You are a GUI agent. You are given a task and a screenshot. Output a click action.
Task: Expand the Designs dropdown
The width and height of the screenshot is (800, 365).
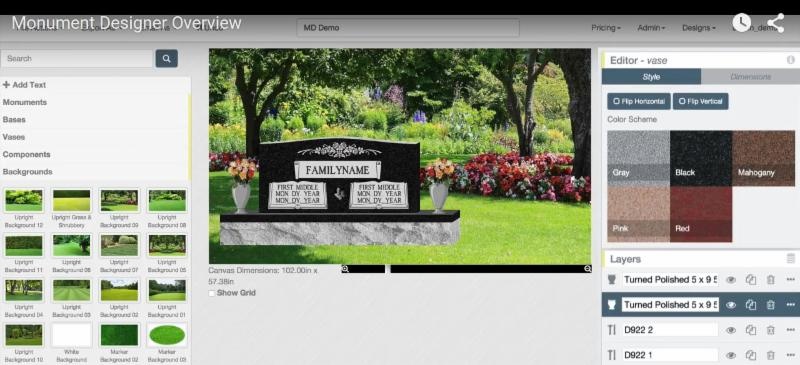[698, 28]
